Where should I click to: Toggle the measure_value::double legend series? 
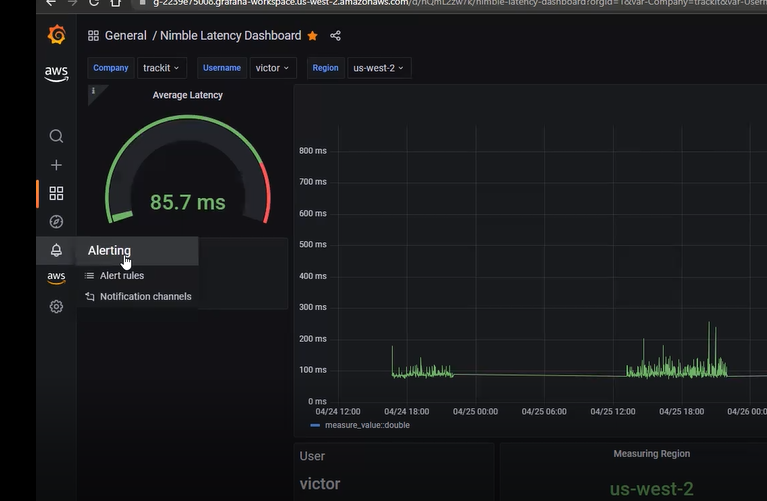click(367, 425)
